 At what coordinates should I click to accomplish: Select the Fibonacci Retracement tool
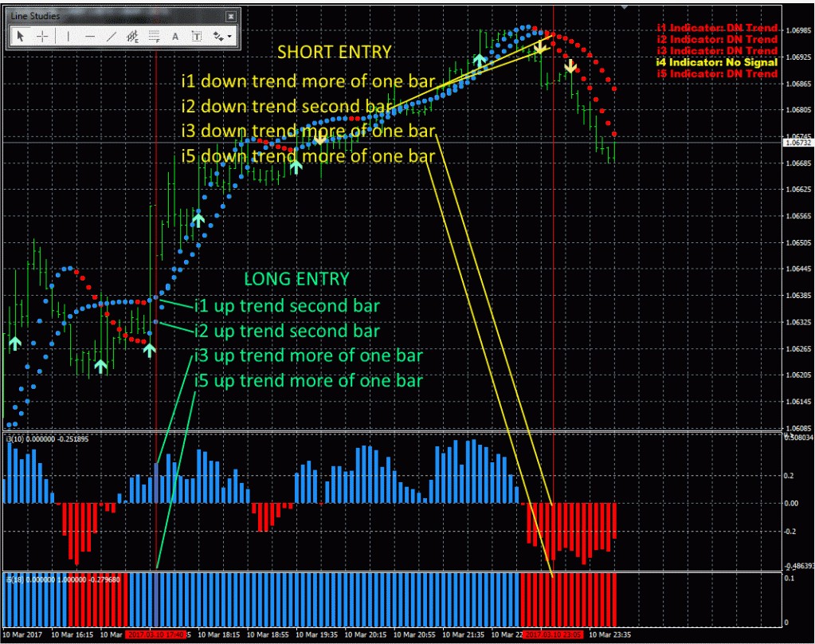click(x=154, y=36)
